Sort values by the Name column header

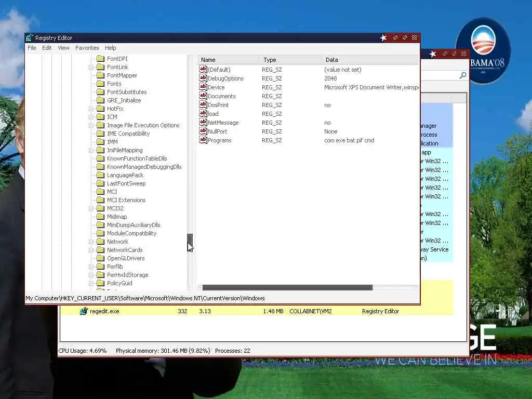pyautogui.click(x=228, y=60)
